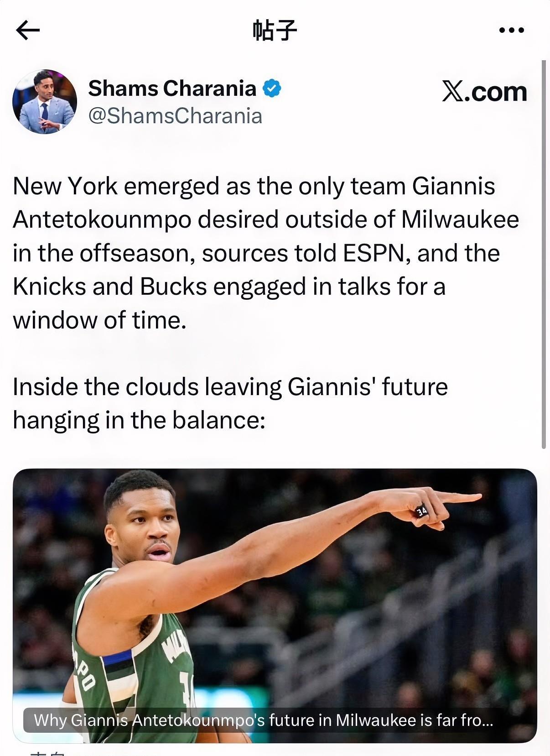This screenshot has height=756, width=550.
Task: Click the "Inside the clouds" paragraph
Action: pyautogui.click(x=230, y=387)
